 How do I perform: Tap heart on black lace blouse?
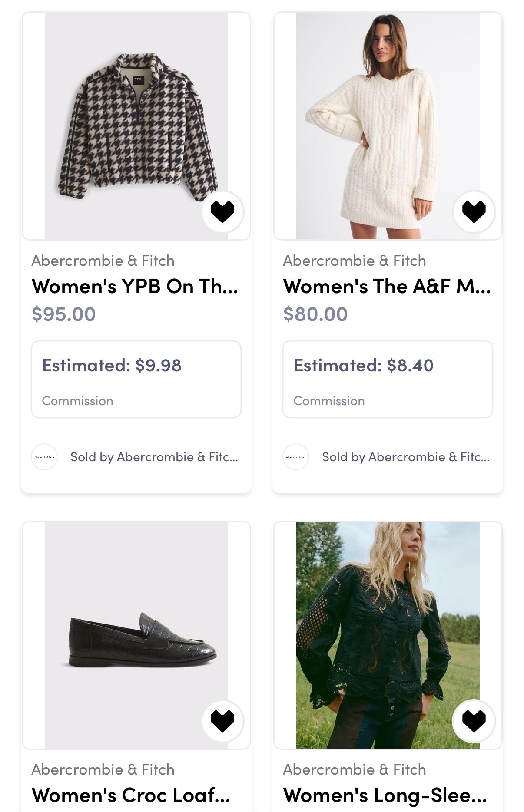pos(474,721)
